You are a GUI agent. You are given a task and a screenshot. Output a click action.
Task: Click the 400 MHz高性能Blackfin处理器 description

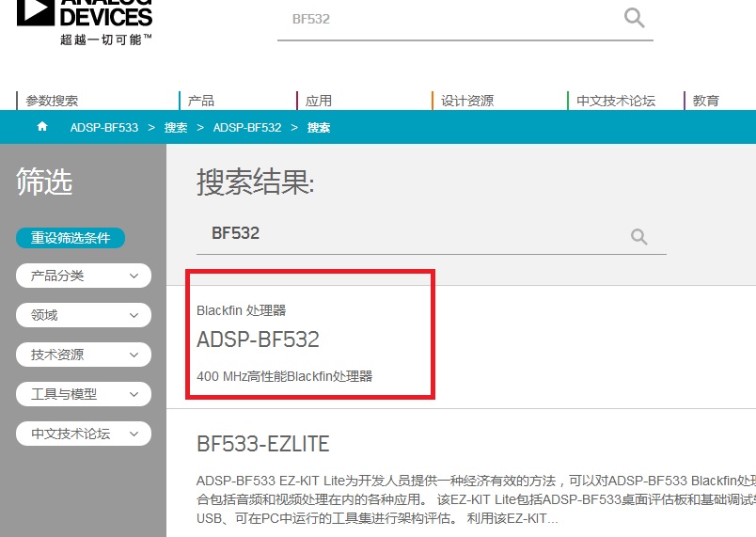(x=285, y=376)
